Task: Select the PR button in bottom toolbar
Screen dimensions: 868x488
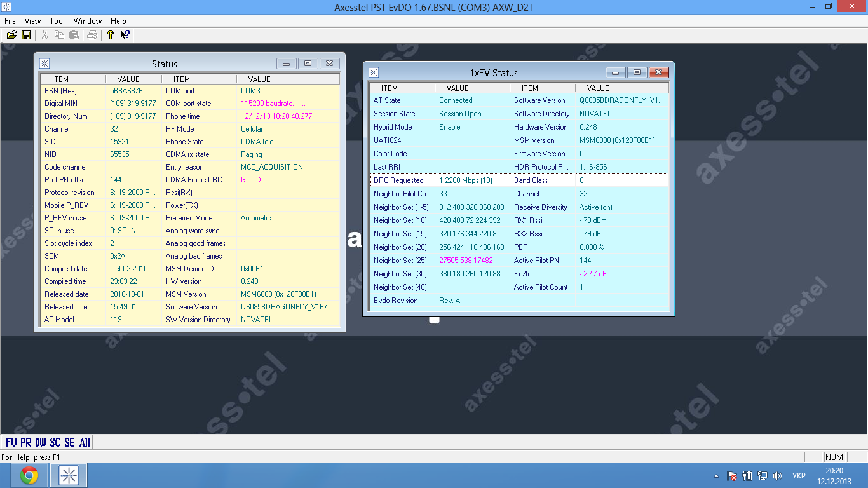Action: point(25,442)
